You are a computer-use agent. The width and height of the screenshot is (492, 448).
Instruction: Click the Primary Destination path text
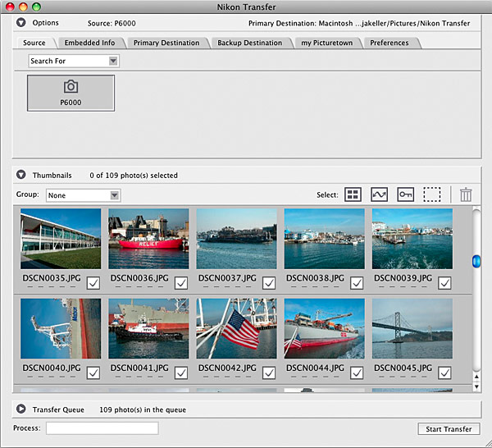click(359, 23)
